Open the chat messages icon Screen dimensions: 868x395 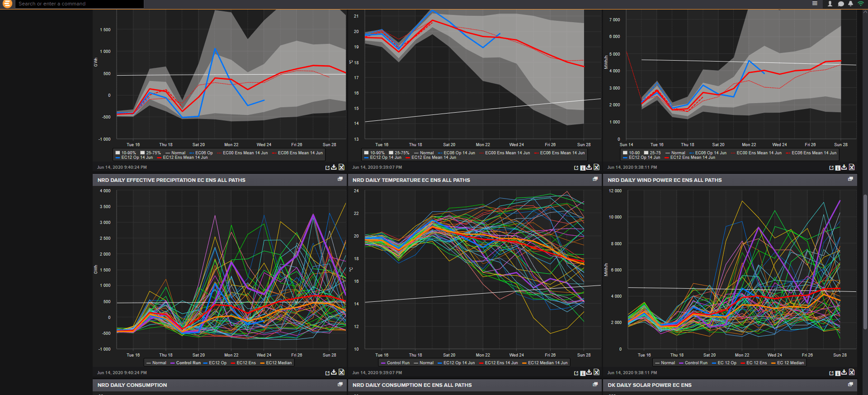point(841,4)
